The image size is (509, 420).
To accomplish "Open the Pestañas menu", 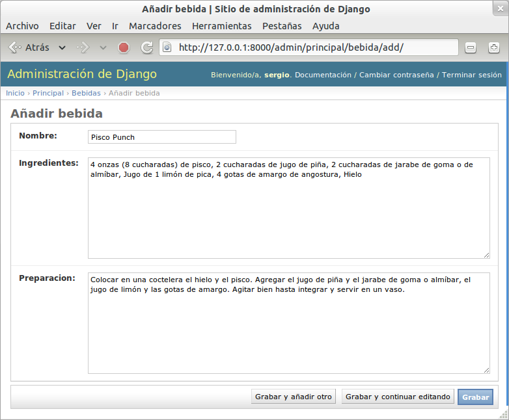I will pos(282,26).
